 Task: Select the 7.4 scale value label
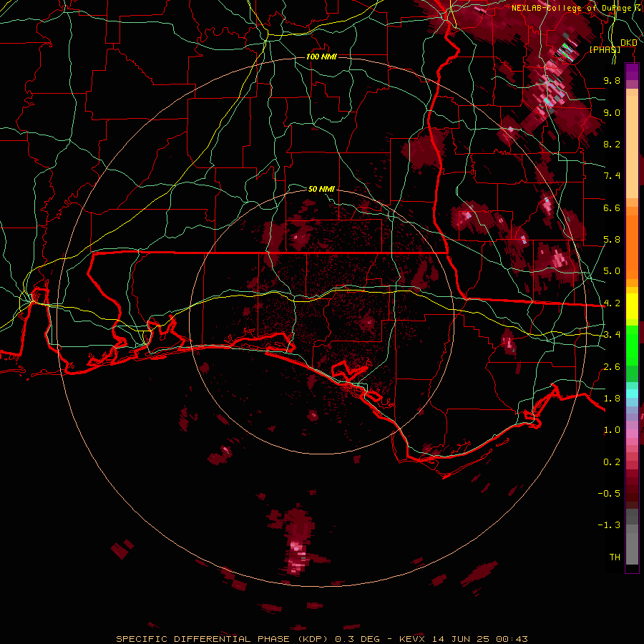pyautogui.click(x=612, y=176)
